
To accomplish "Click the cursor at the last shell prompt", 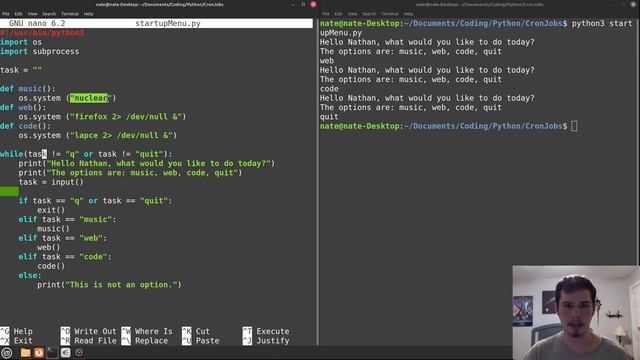I will [574, 126].
